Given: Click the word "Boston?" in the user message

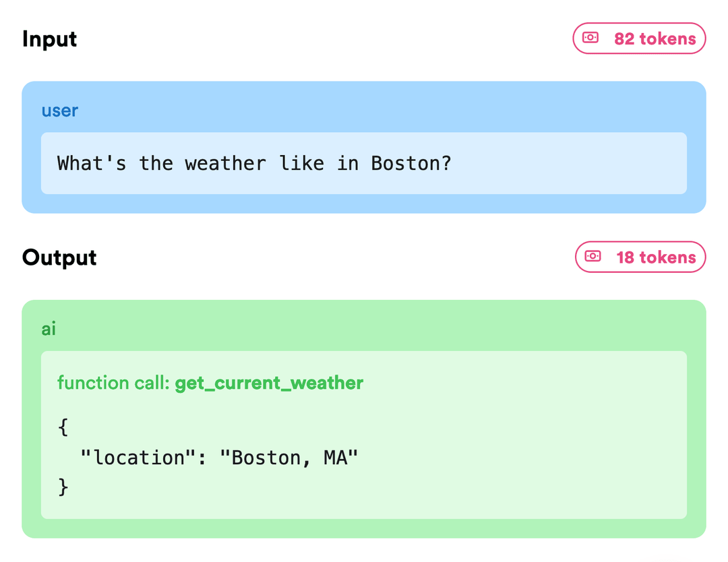Looking at the screenshot, I should click(x=411, y=163).
